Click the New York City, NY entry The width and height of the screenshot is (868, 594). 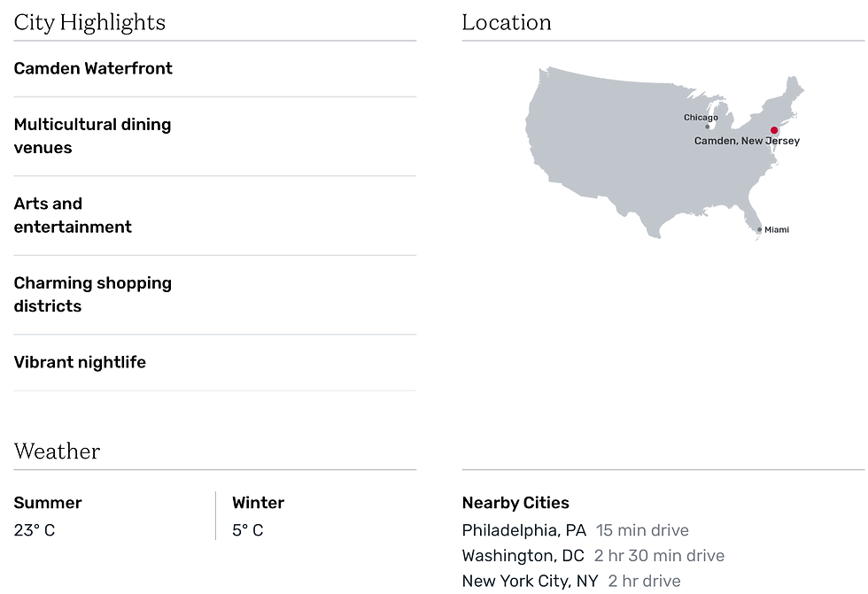[530, 582]
